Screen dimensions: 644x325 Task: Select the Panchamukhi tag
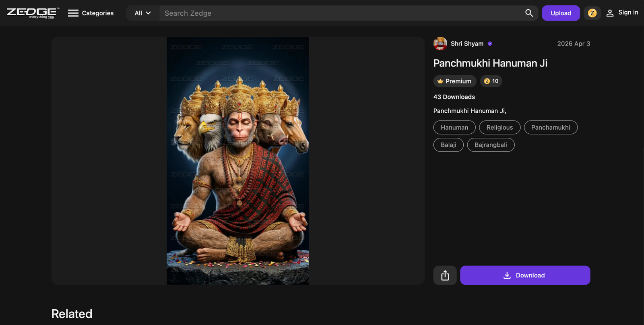tap(551, 127)
